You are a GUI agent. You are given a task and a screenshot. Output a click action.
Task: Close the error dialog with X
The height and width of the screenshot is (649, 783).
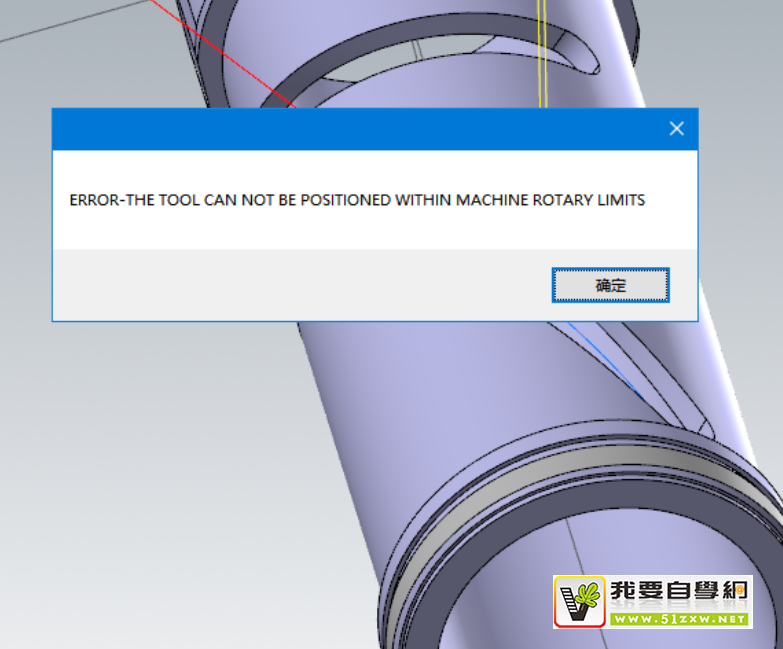click(x=676, y=128)
